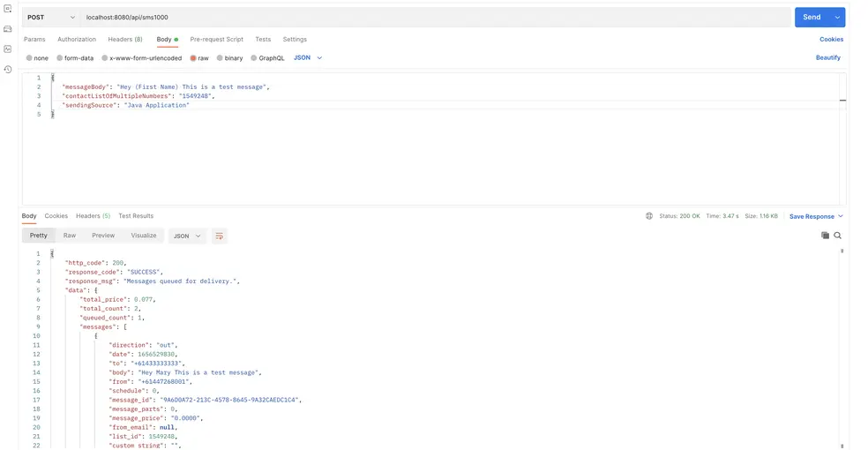
Task: Open the request Body tab
Action: click(x=168, y=40)
